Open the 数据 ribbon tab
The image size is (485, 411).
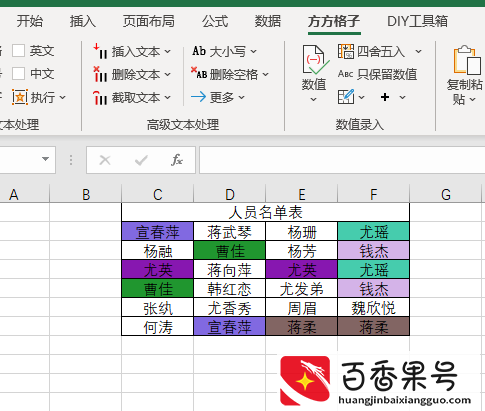click(268, 21)
